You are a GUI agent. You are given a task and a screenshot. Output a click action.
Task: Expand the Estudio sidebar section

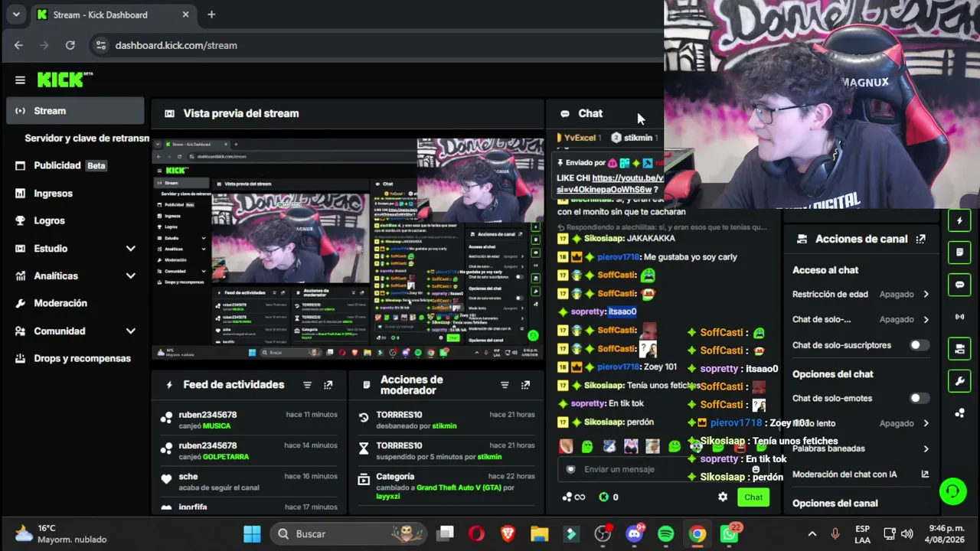130,249
